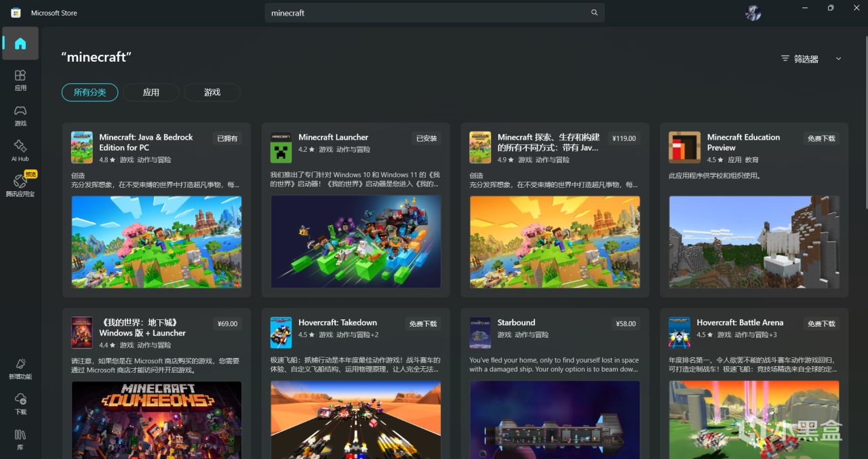Click 已安装 on Minecraft Launcher
The height and width of the screenshot is (459, 868).
pos(427,138)
